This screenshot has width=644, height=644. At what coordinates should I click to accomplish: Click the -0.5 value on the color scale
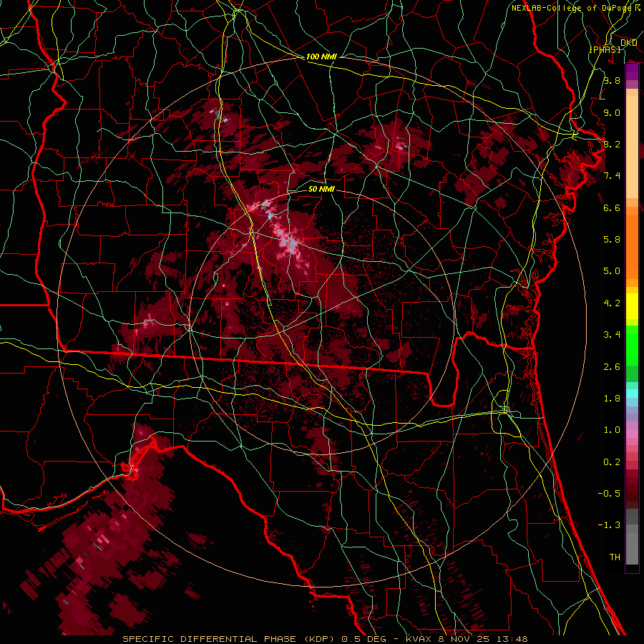(610, 494)
